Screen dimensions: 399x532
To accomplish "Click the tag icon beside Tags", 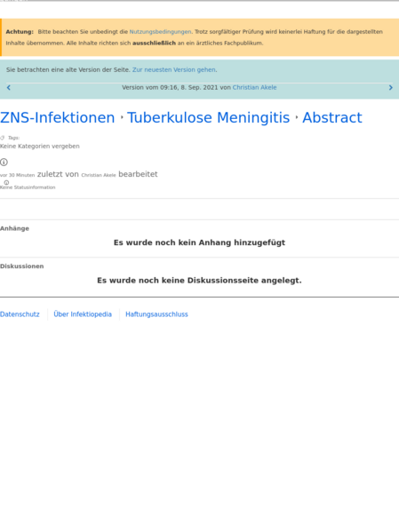I will pos(3,138).
